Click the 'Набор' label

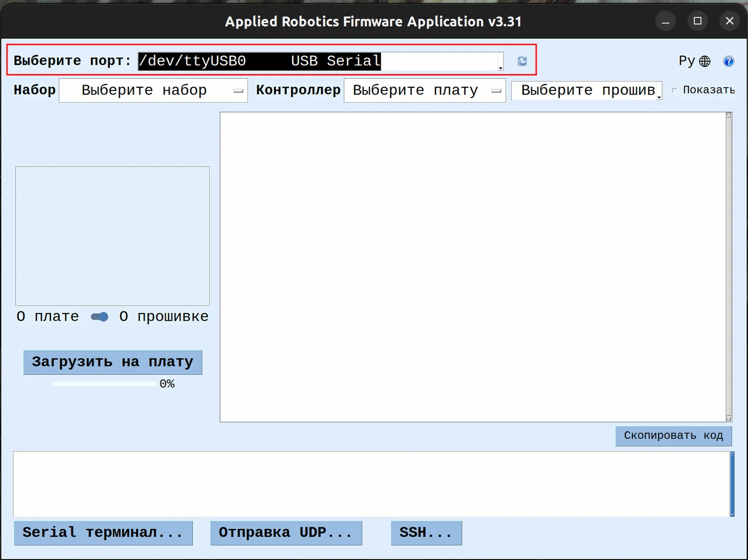coord(35,90)
